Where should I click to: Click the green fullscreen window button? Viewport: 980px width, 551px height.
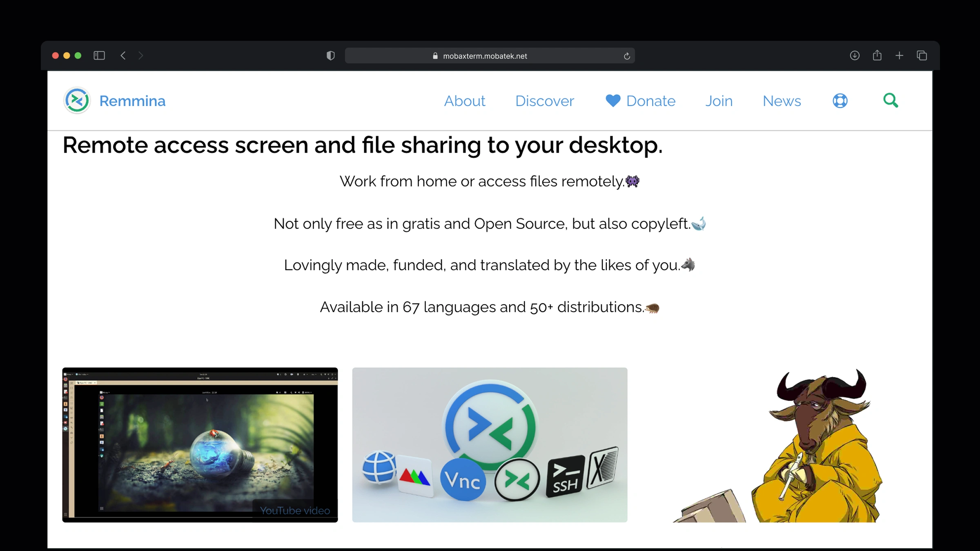tap(78, 56)
